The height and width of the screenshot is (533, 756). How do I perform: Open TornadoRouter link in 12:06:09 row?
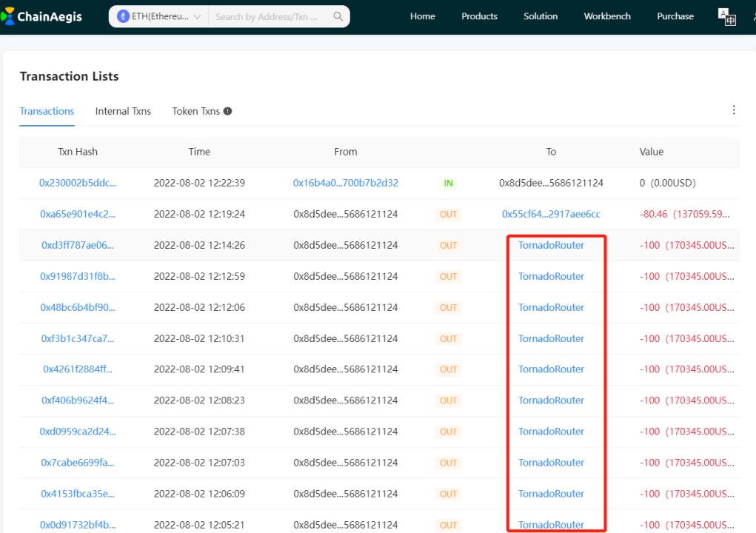pyautogui.click(x=551, y=494)
